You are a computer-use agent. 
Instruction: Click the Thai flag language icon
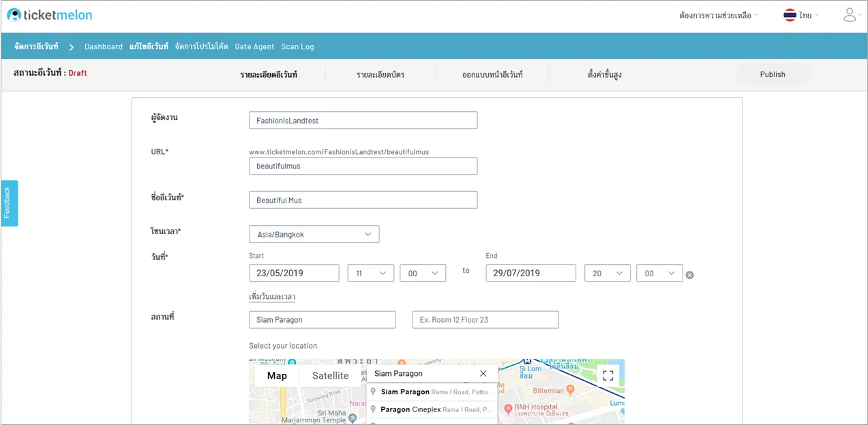pos(790,15)
